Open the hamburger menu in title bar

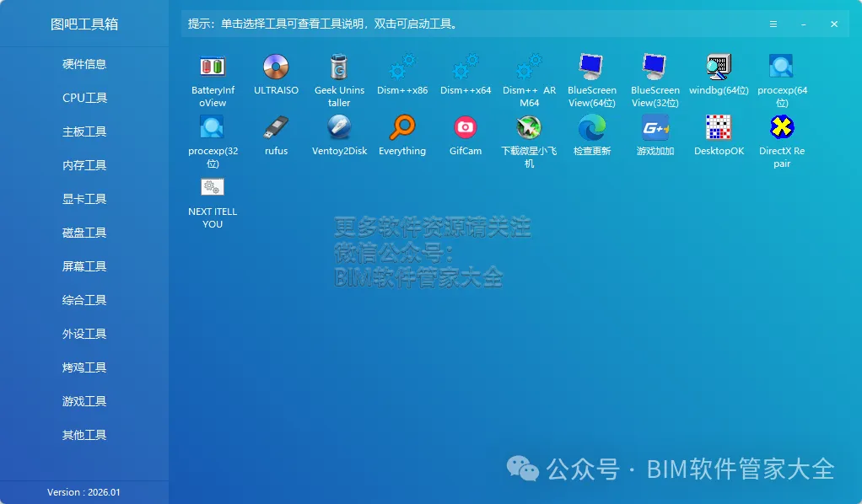coord(773,24)
